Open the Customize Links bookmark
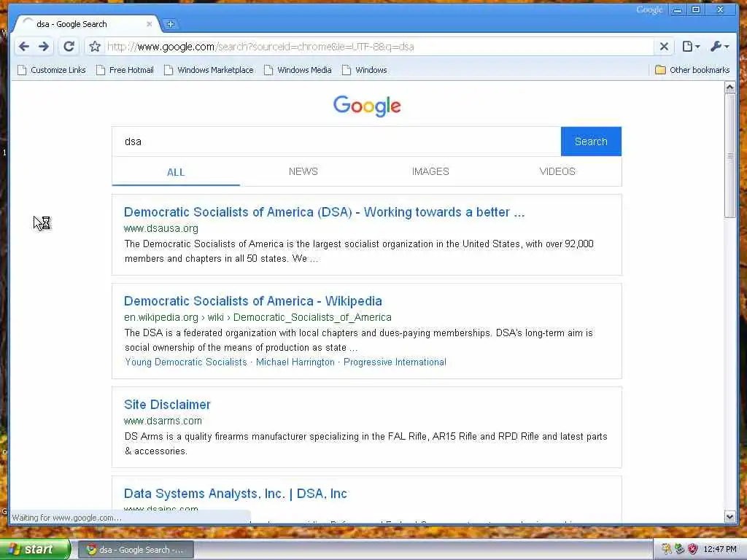This screenshot has width=747, height=560. [52, 70]
